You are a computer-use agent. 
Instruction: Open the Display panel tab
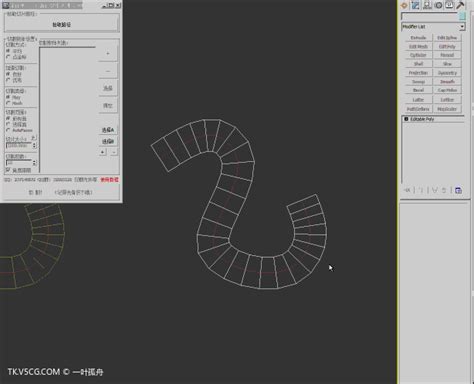(x=449, y=5)
